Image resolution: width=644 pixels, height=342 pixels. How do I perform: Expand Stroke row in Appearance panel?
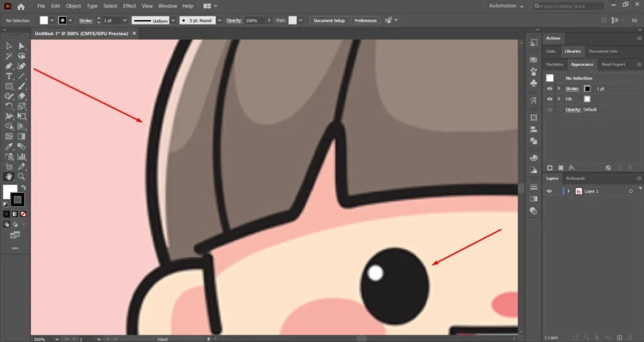tap(558, 89)
